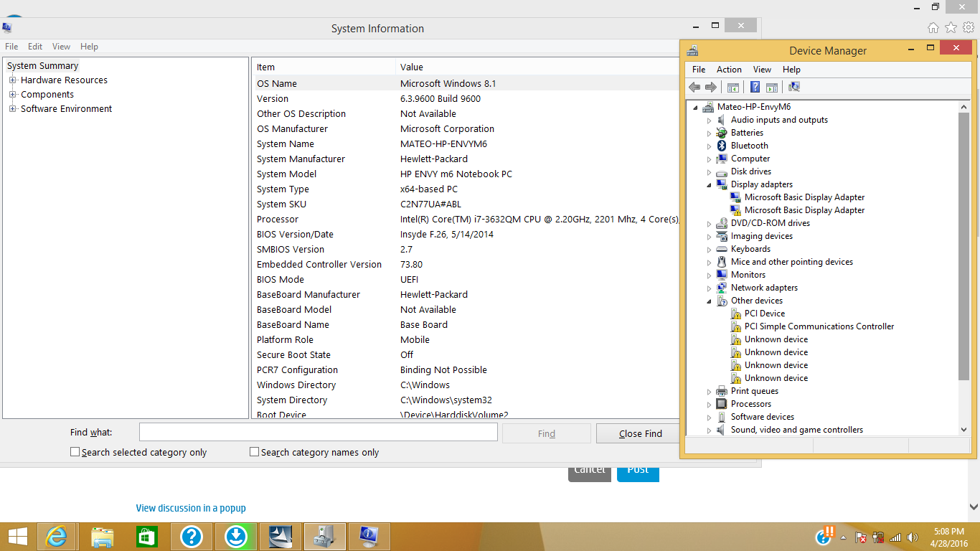Select the second Microsoft Basic Display Adapter
Image resolution: width=980 pixels, height=551 pixels.
click(804, 210)
